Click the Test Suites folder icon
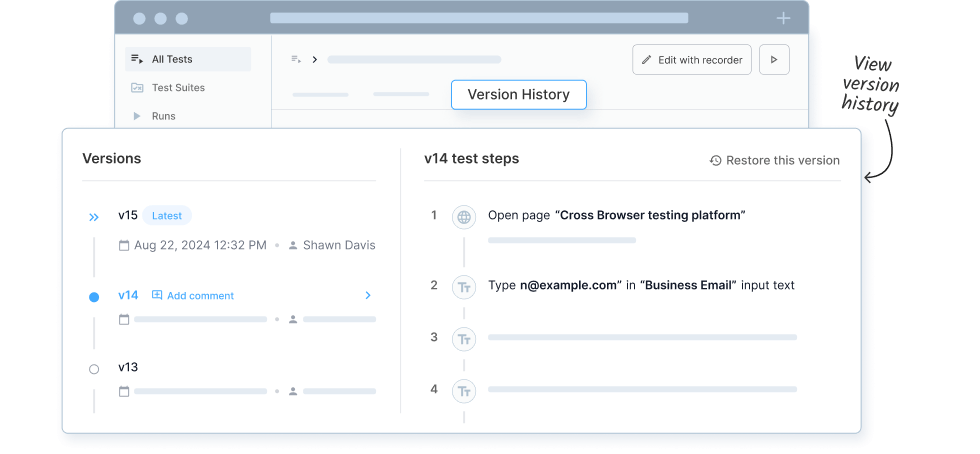Image resolution: width=980 pixels, height=454 pixels. (x=137, y=88)
